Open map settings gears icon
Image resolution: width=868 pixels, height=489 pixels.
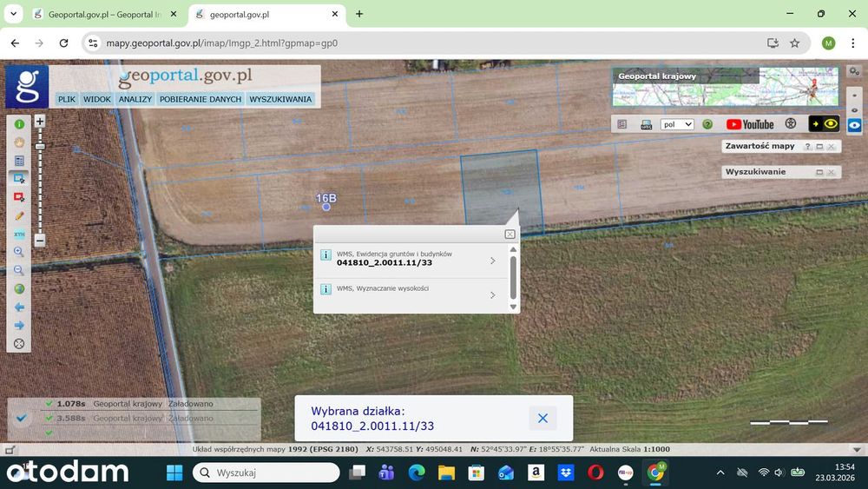[854, 71]
